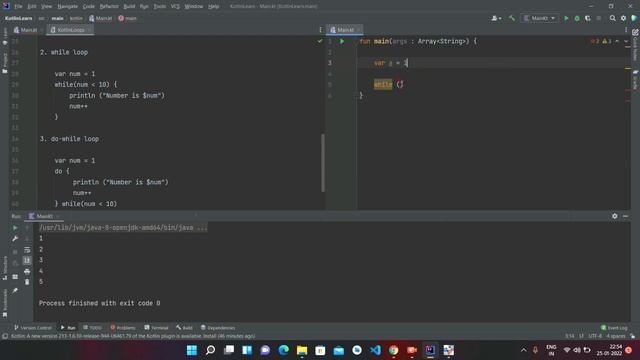Image resolution: width=640 pixels, height=360 pixels.
Task: Open IDE settings gear in top toolbar
Action: click(623, 18)
